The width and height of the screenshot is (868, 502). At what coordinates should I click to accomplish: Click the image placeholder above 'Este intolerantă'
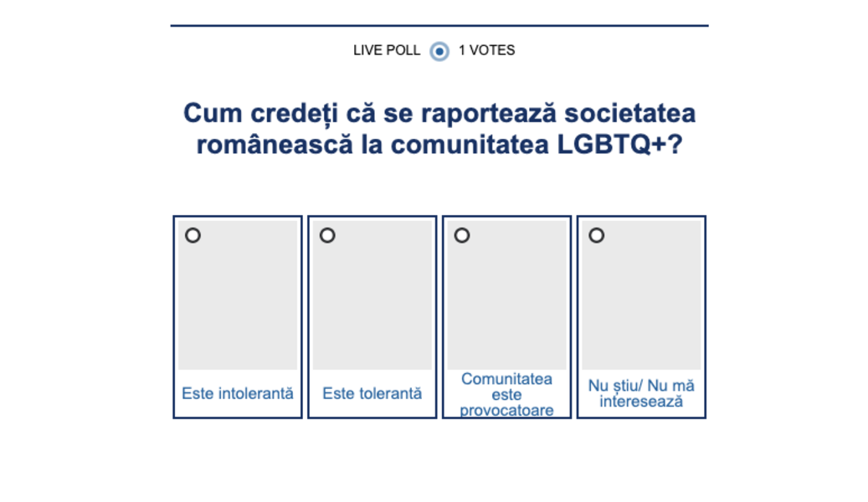click(238, 301)
